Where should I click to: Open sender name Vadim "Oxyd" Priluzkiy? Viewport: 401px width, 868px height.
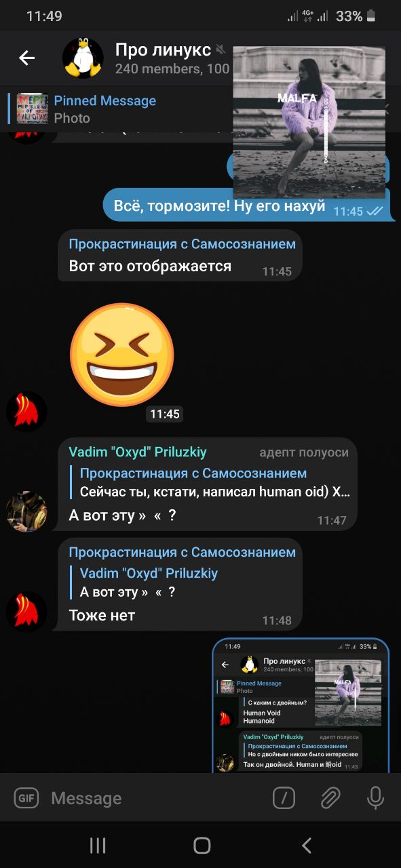[138, 452]
